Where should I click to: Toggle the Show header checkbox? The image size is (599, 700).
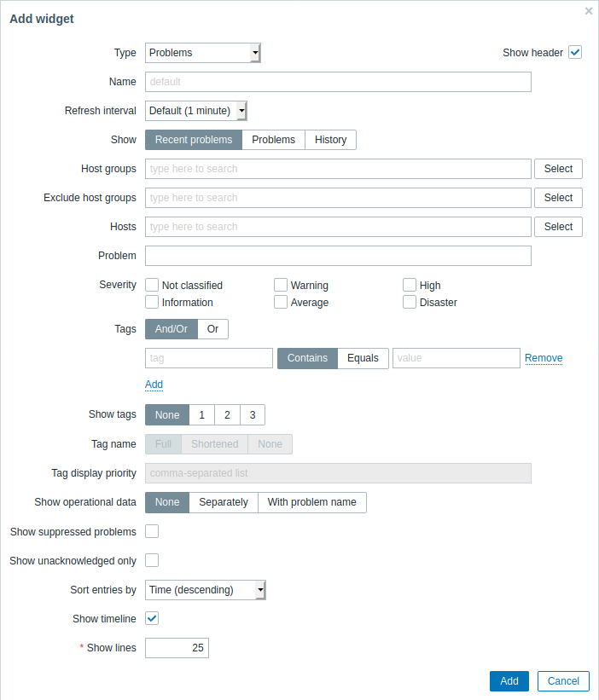pyautogui.click(x=575, y=52)
